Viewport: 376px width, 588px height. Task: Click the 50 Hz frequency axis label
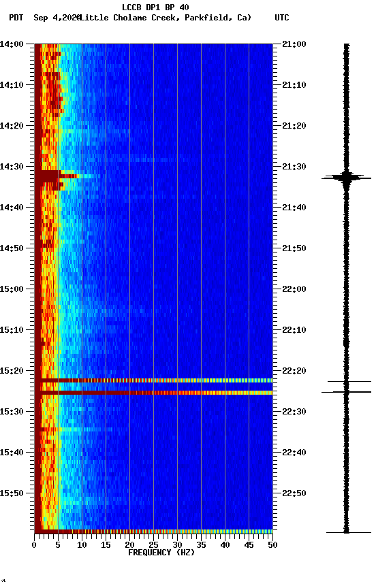coord(272,545)
